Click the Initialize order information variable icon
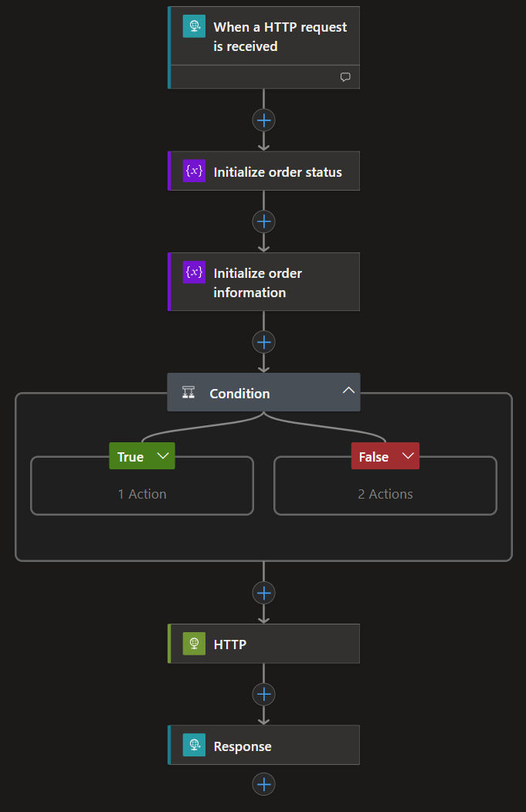This screenshot has width=526, height=812. [194, 272]
